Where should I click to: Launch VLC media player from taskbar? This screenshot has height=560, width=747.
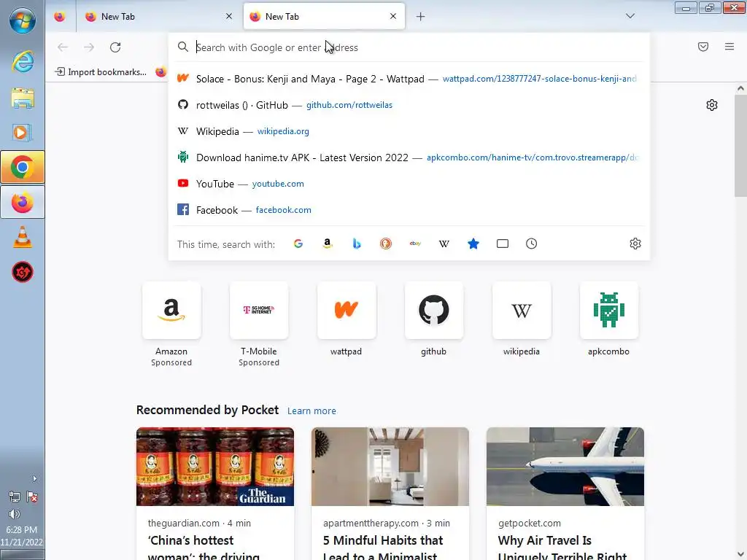point(23,237)
